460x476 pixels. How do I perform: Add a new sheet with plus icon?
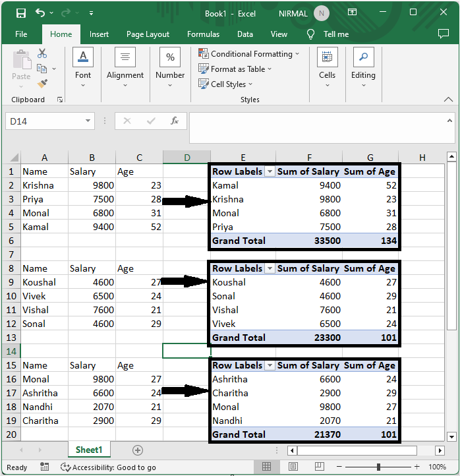point(138,450)
